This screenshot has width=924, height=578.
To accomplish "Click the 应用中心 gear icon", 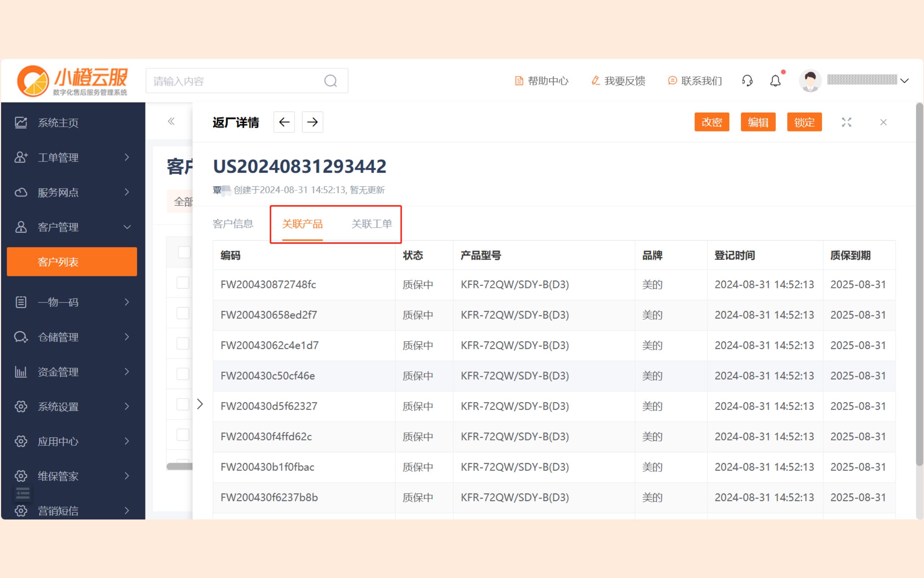I will (x=21, y=441).
